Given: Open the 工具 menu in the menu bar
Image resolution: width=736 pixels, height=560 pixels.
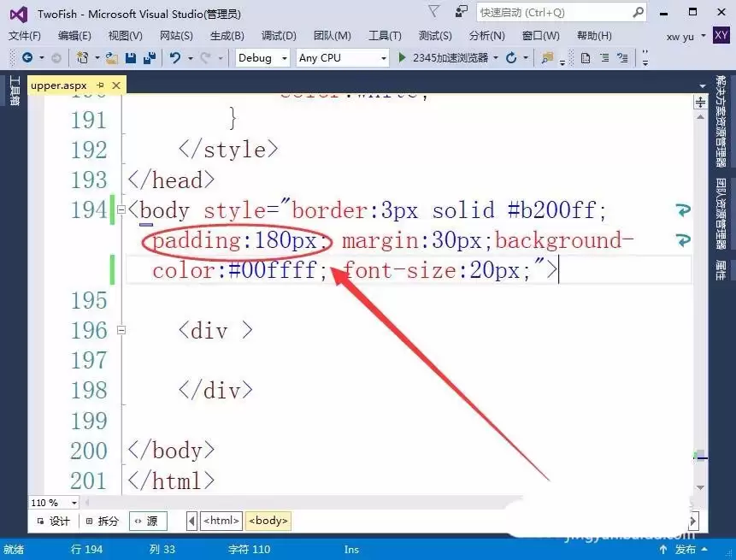Looking at the screenshot, I should click(x=385, y=36).
